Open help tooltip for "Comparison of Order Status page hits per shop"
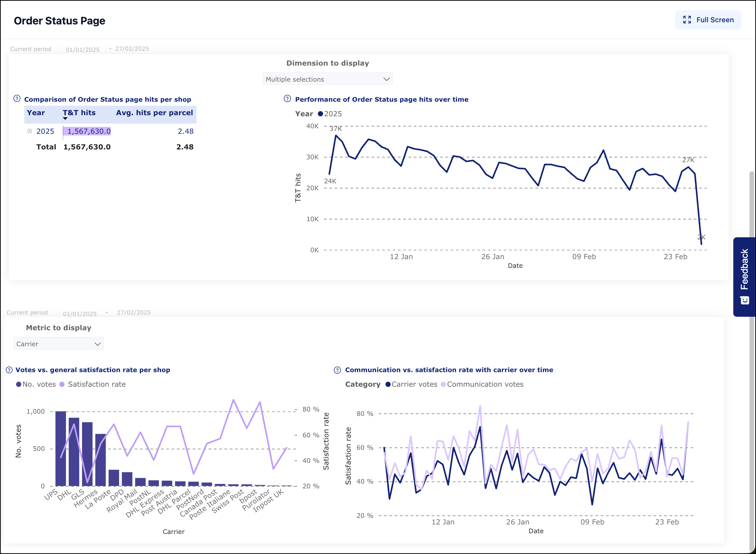Image resolution: width=756 pixels, height=554 pixels. click(x=16, y=98)
